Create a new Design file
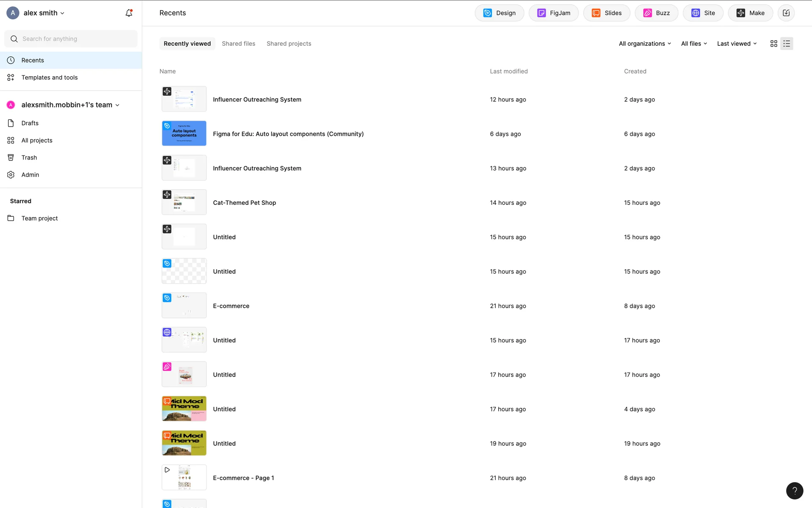The width and height of the screenshot is (812, 508). (x=499, y=13)
